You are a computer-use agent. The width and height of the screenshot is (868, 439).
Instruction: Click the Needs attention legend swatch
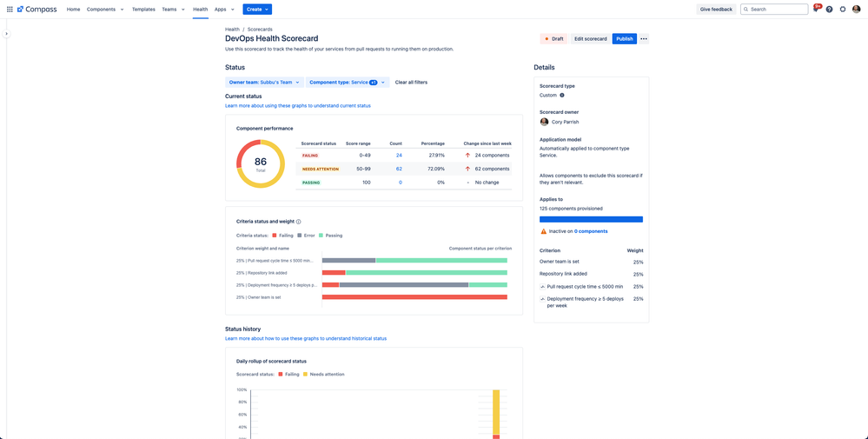tap(306, 374)
